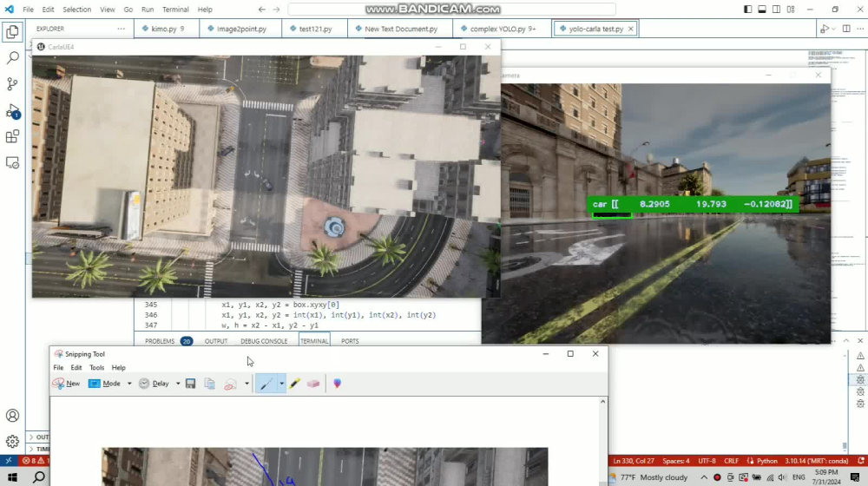Change encoding via UTF-8 status item
Viewport: 868px width, 486px height.
[x=707, y=461]
